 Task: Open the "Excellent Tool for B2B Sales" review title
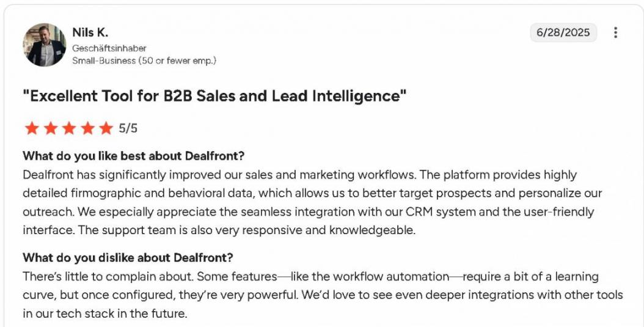(215, 97)
